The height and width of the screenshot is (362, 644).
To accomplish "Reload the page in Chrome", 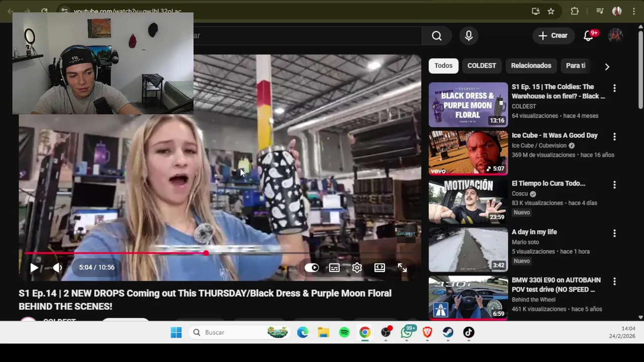I will [x=44, y=11].
